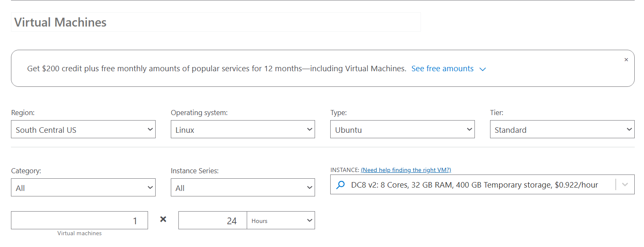Open the Instance Series dropdown
The width and height of the screenshot is (644, 247).
point(243,188)
